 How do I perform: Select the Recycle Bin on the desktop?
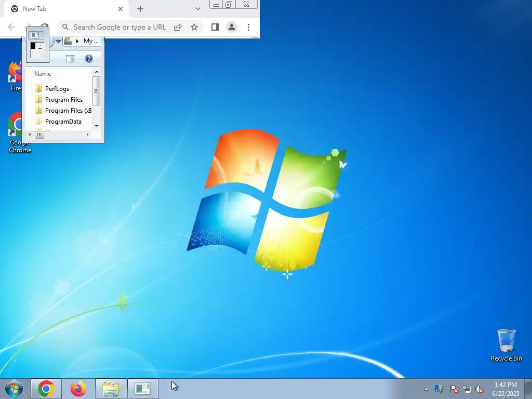[506, 345]
